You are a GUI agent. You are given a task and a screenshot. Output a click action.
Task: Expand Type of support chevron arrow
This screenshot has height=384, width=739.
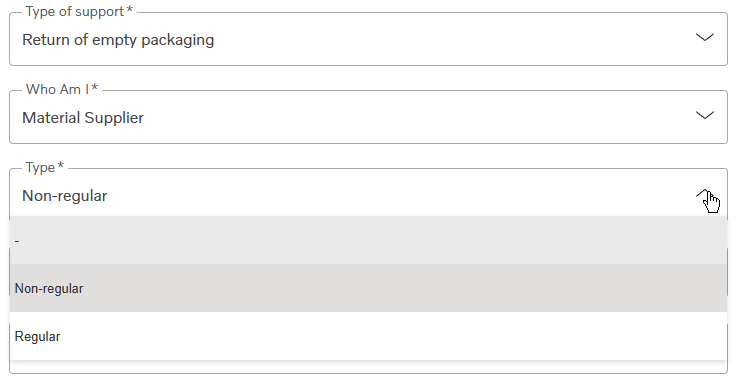pos(705,37)
